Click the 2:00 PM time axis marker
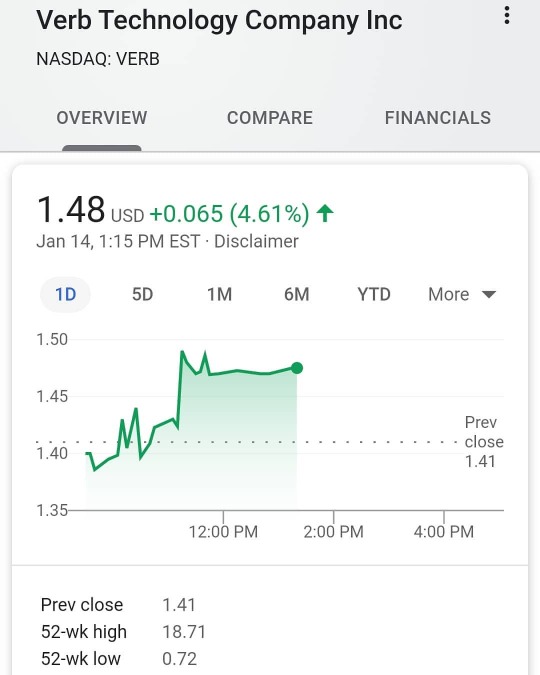Image resolution: width=540 pixels, height=675 pixels. (x=333, y=532)
